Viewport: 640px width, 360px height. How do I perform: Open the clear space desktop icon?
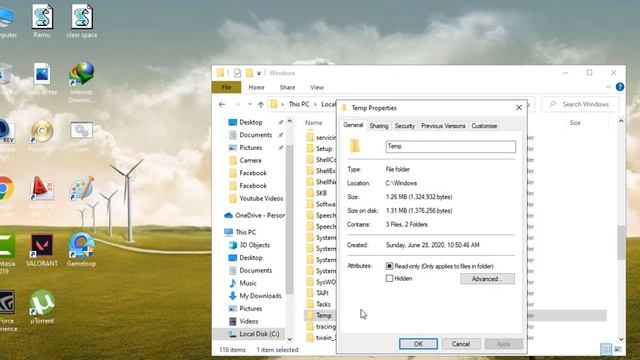[x=82, y=21]
